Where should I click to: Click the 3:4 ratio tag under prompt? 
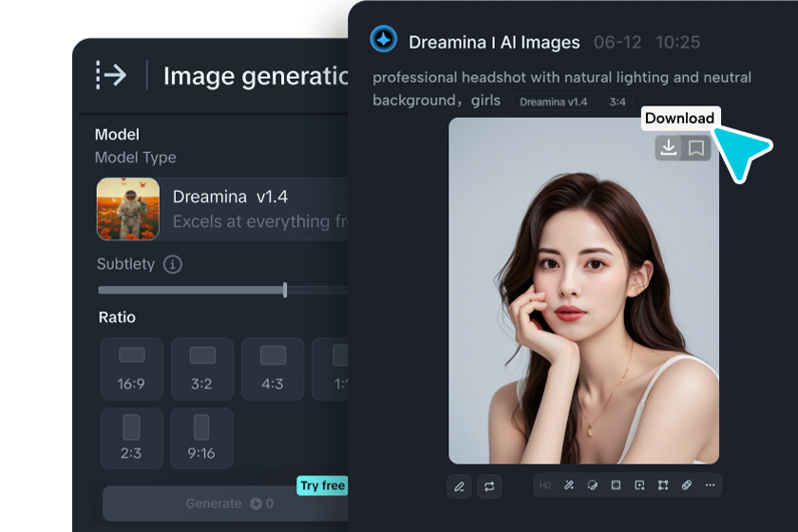point(617,102)
